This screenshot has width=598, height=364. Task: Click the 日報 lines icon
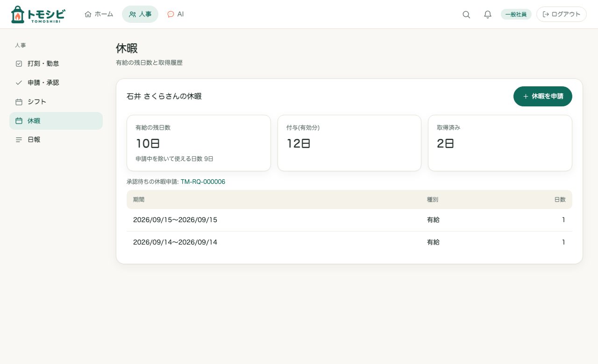tap(19, 140)
